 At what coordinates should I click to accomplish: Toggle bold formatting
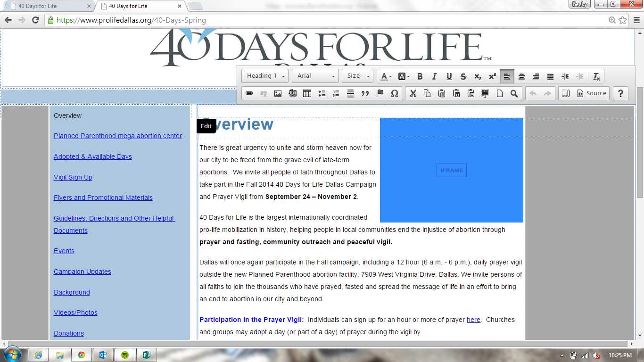pos(420,76)
